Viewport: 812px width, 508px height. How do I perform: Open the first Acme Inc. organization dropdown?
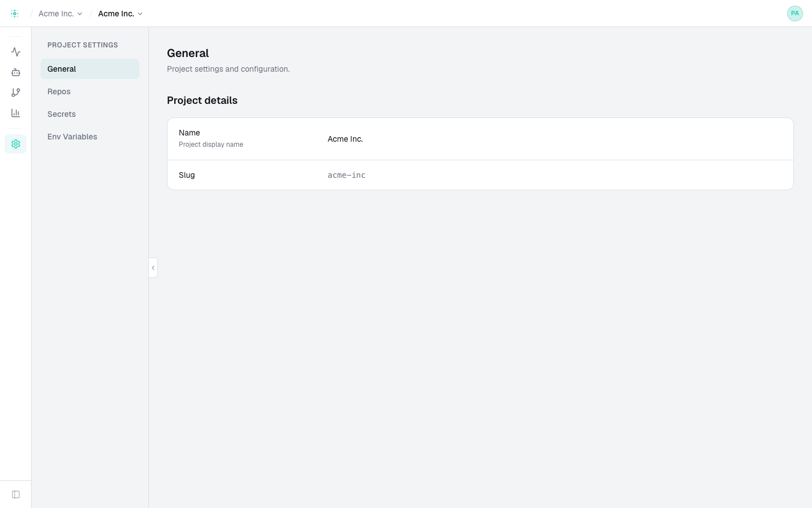tap(60, 14)
